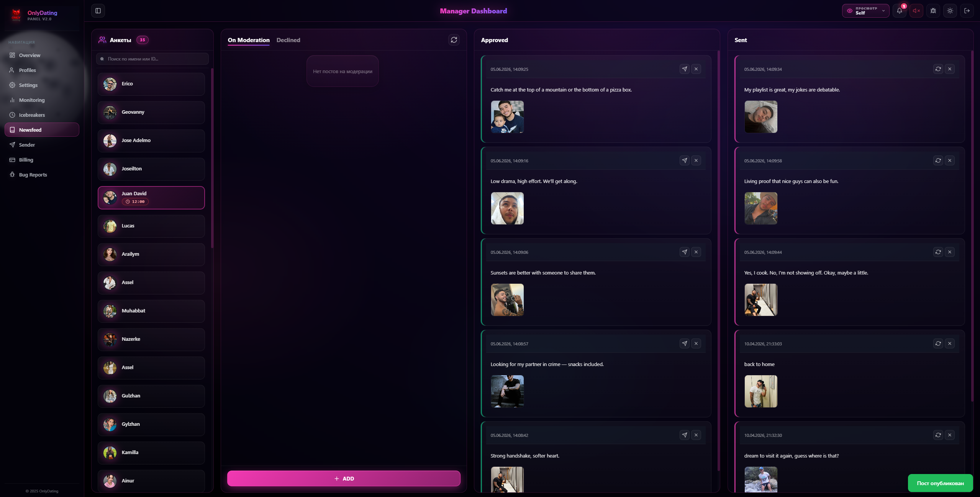The width and height of the screenshot is (980, 497).
Task: Pick the Lucas profile
Action: tap(151, 226)
